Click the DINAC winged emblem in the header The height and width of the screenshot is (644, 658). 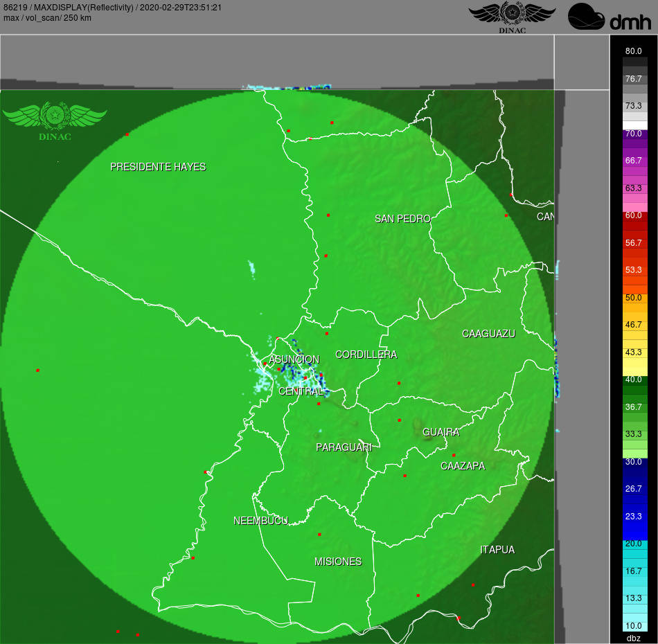pos(512,12)
